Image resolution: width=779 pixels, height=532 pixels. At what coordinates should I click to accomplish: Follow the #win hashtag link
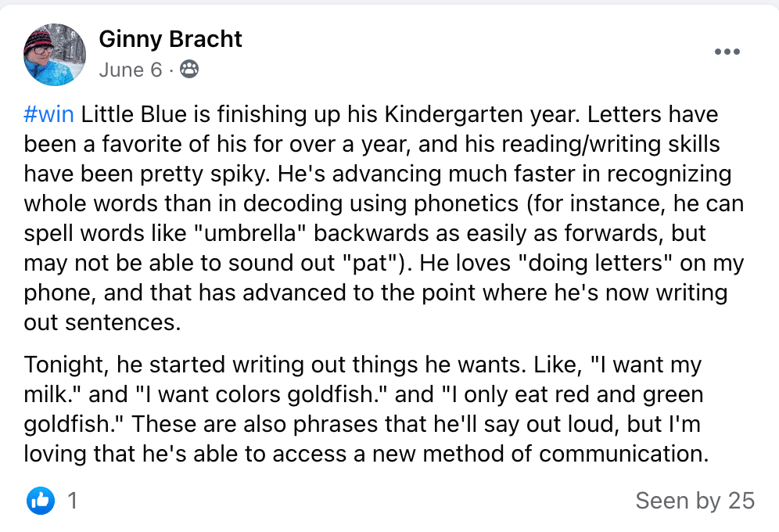click(x=49, y=115)
